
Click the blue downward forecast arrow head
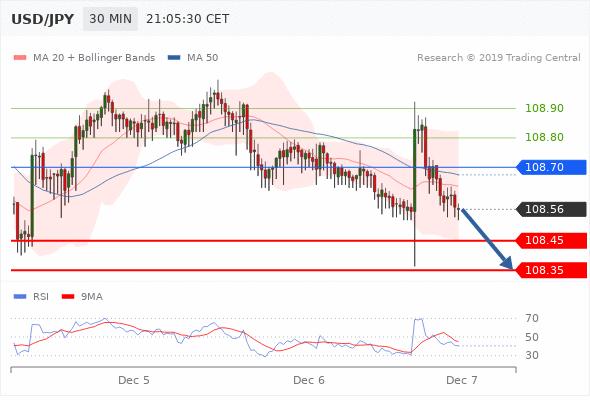(507, 263)
